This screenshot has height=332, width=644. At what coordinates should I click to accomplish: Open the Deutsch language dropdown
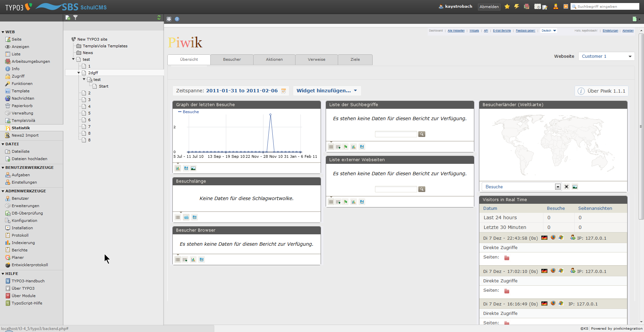pyautogui.click(x=549, y=31)
